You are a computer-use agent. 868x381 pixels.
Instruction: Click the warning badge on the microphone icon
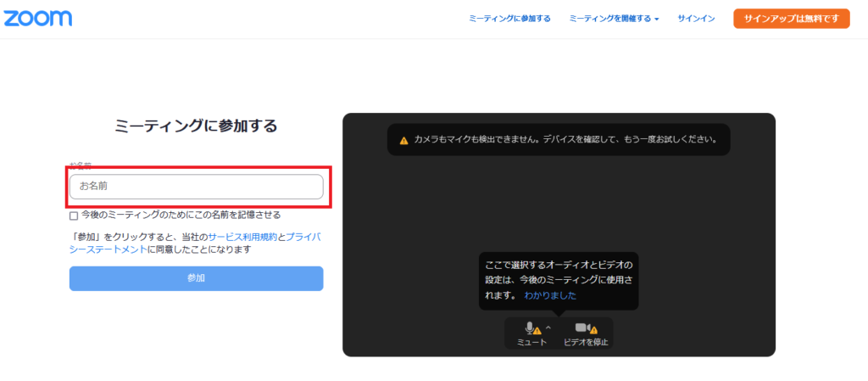[537, 330]
